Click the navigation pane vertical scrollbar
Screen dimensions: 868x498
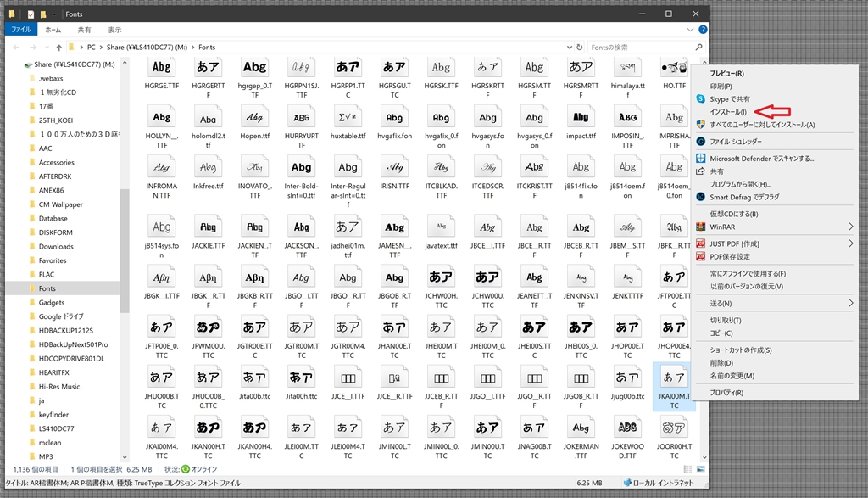tap(124, 250)
